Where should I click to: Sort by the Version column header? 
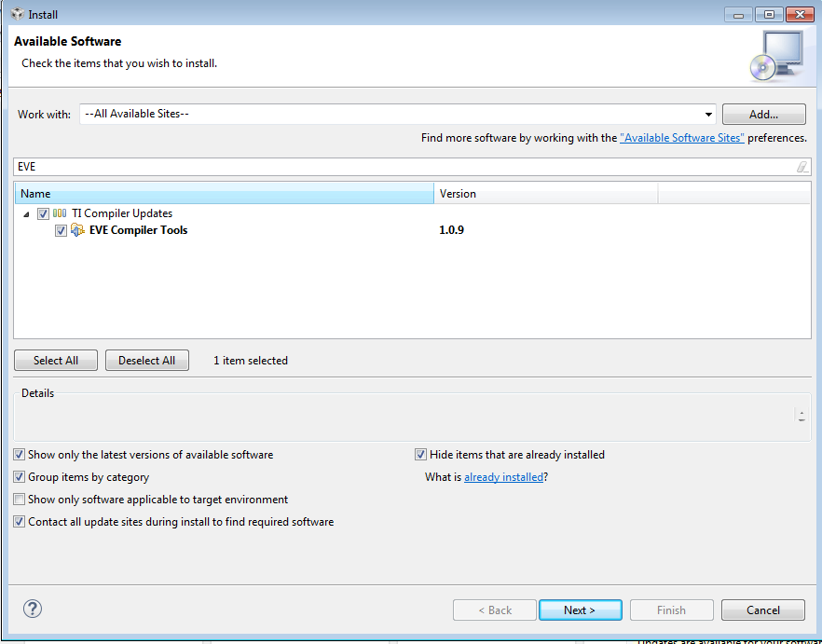tap(546, 194)
